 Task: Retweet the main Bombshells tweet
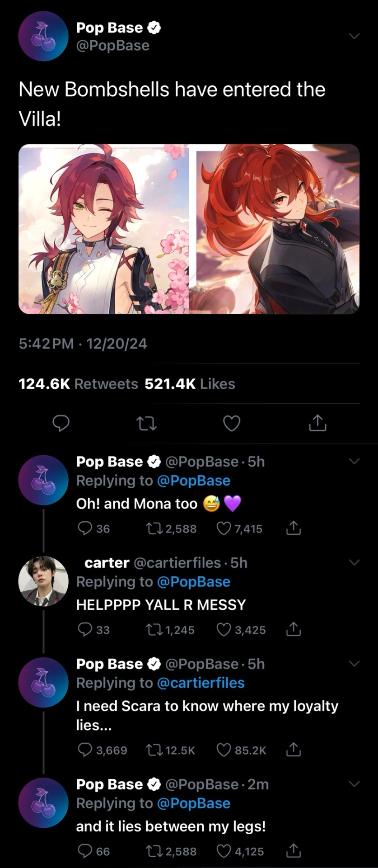(x=146, y=423)
